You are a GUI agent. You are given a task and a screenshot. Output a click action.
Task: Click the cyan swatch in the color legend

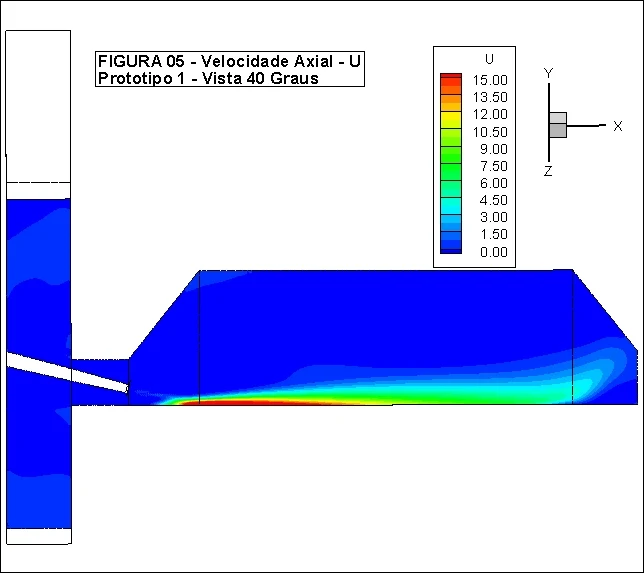(x=451, y=206)
